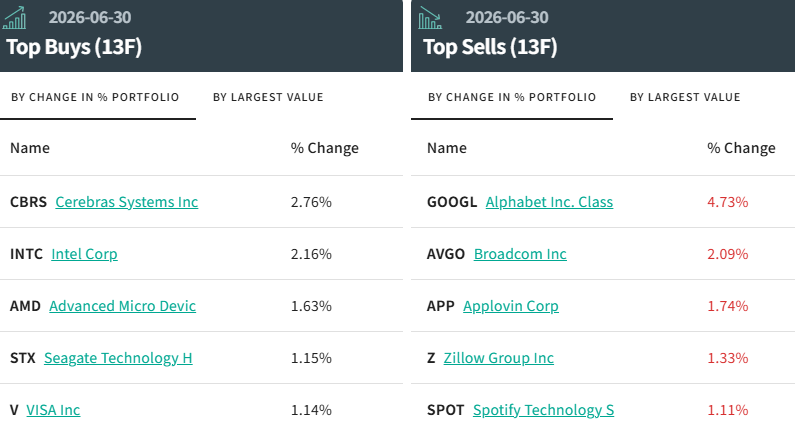Open the VISA Inc link

pyautogui.click(x=53, y=409)
